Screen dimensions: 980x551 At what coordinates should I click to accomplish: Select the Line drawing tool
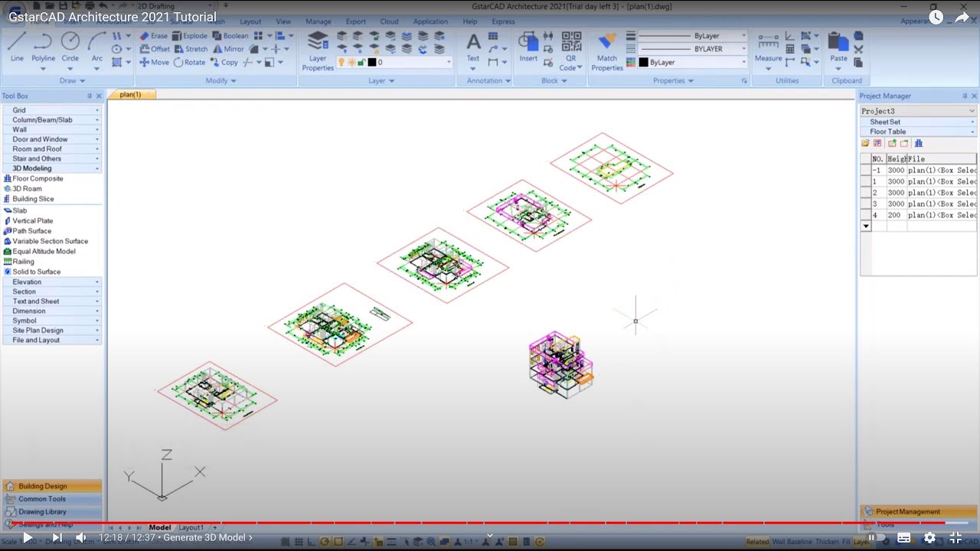[x=17, y=47]
